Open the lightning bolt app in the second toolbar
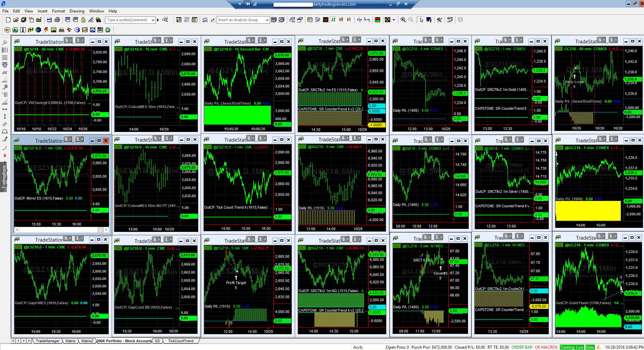The width and height of the screenshot is (644, 350). tap(46, 30)
